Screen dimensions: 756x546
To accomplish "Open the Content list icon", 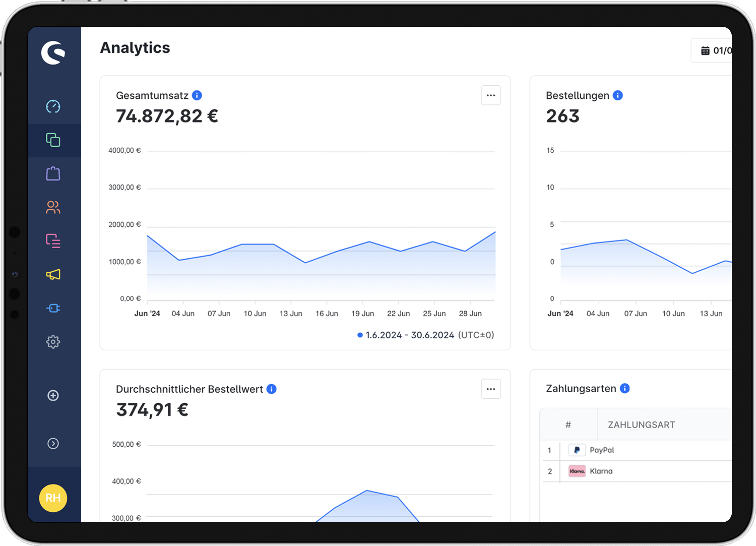I will [x=53, y=240].
